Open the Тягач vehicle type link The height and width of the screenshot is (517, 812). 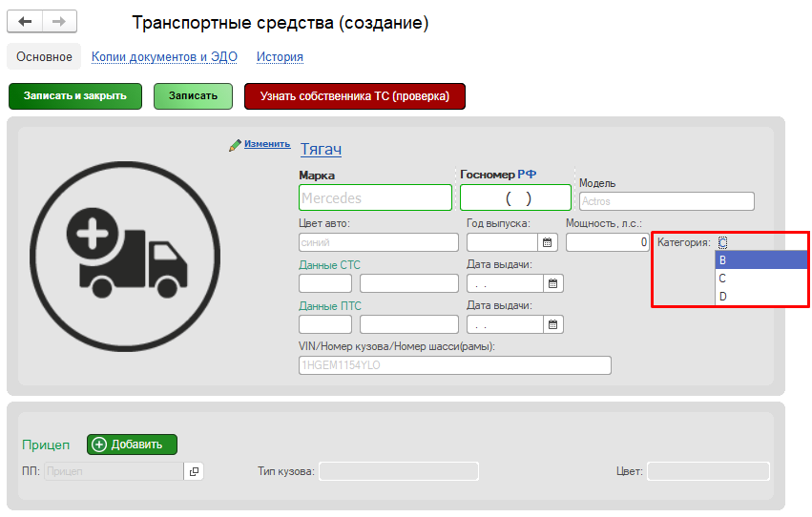pos(321,149)
